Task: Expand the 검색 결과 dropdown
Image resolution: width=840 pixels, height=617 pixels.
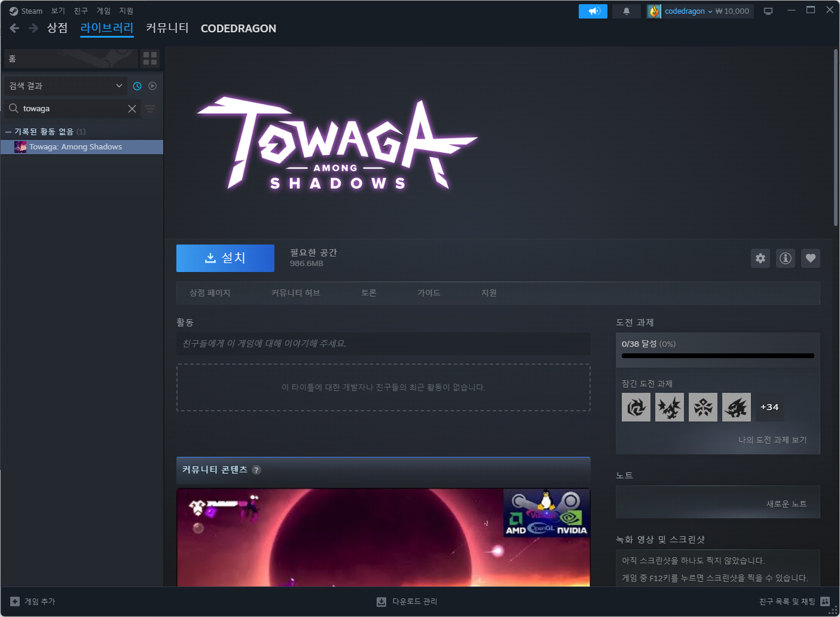Action: (x=66, y=86)
